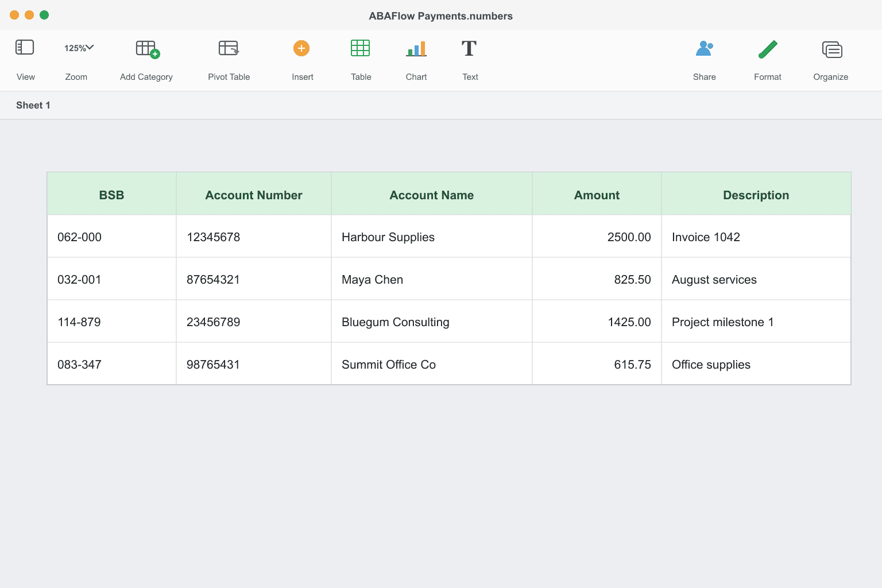Add a Text box
The width and height of the screenshot is (882, 588).
pyautogui.click(x=469, y=48)
